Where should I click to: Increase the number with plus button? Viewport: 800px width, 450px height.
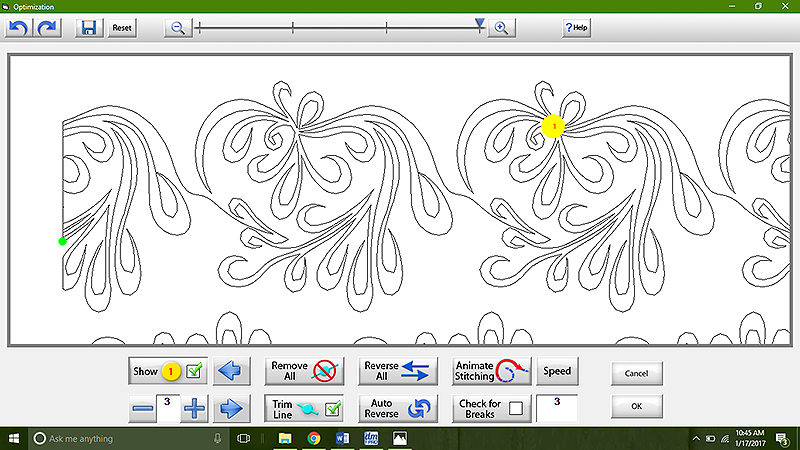(194, 409)
